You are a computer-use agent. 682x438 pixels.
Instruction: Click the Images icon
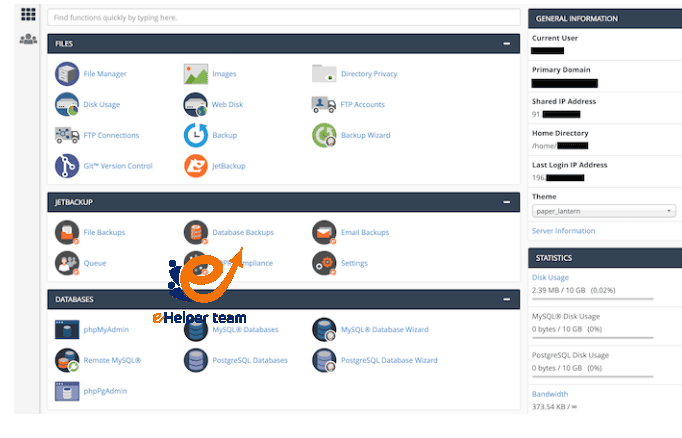pyautogui.click(x=196, y=74)
